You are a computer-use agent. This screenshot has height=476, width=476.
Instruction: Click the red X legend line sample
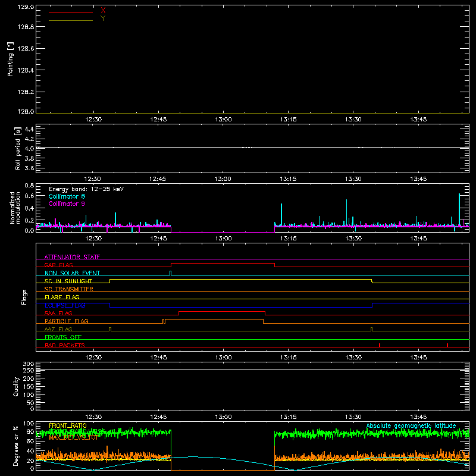click(71, 12)
